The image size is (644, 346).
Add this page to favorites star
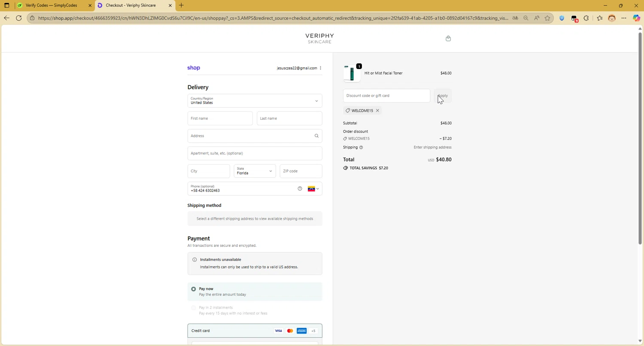pyautogui.click(x=547, y=18)
